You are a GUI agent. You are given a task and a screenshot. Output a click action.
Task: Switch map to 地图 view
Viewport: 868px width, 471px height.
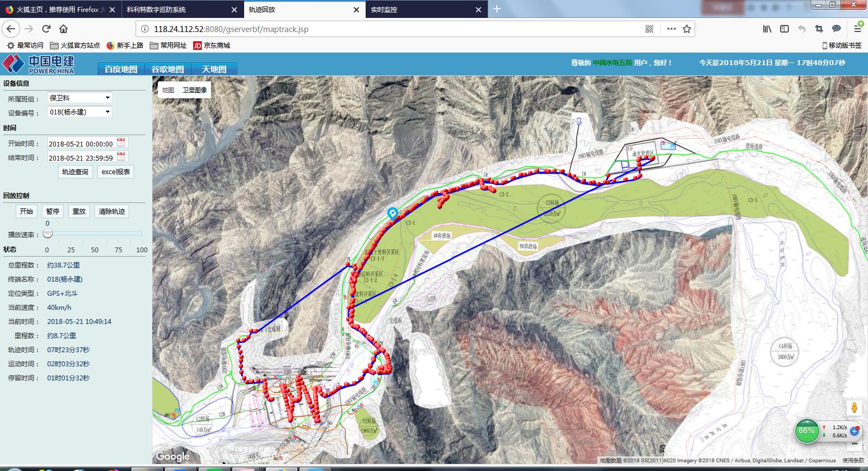point(168,90)
